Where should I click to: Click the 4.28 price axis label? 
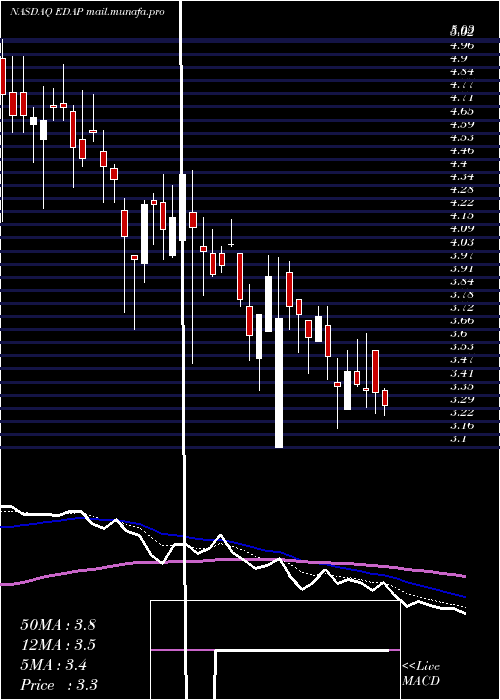click(x=462, y=189)
